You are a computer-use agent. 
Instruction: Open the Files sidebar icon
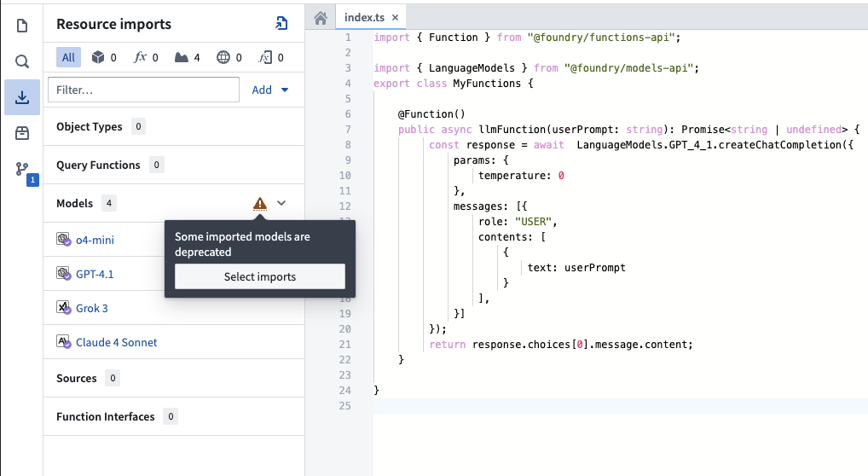[22, 26]
